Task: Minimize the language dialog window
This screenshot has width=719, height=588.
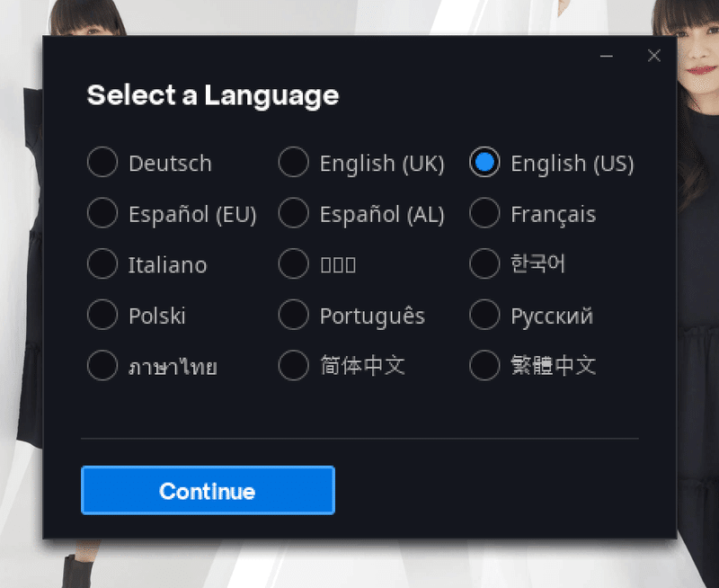Action: (x=606, y=56)
